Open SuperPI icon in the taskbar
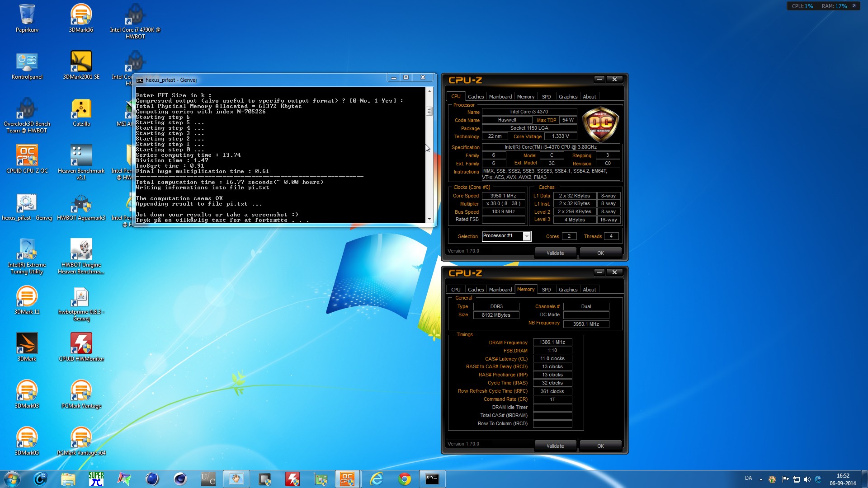The image size is (868, 488). pos(96,479)
